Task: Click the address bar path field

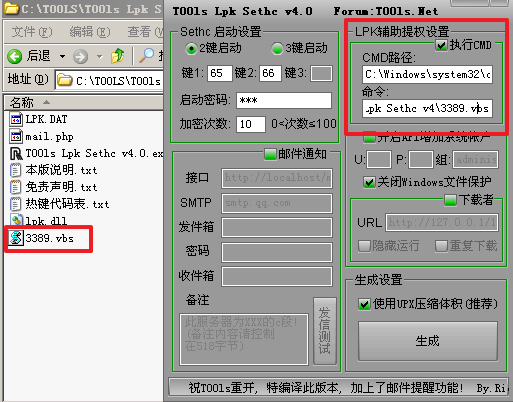Action: click(x=109, y=80)
